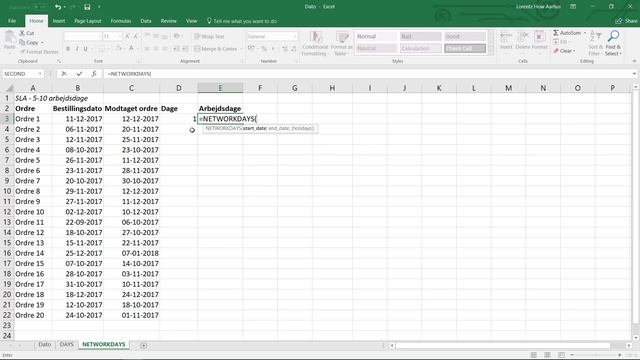Toggle Underline formatting
640x360 pixels.
point(85,49)
